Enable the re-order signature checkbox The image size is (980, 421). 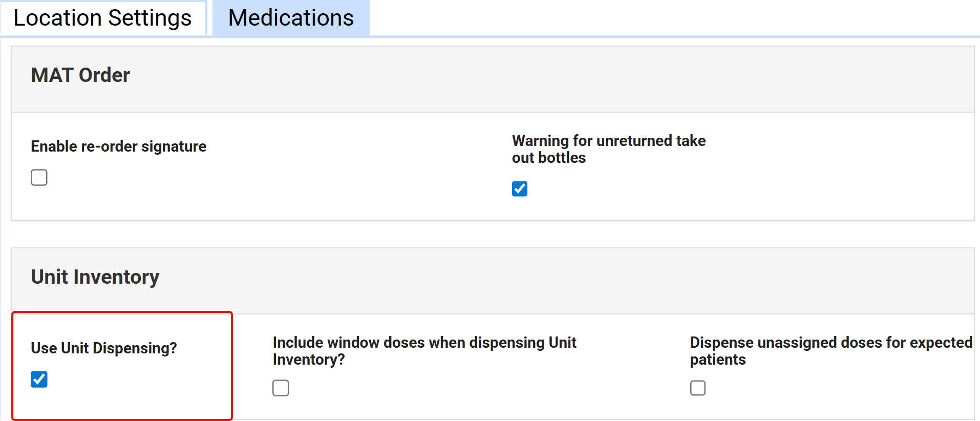click(39, 178)
